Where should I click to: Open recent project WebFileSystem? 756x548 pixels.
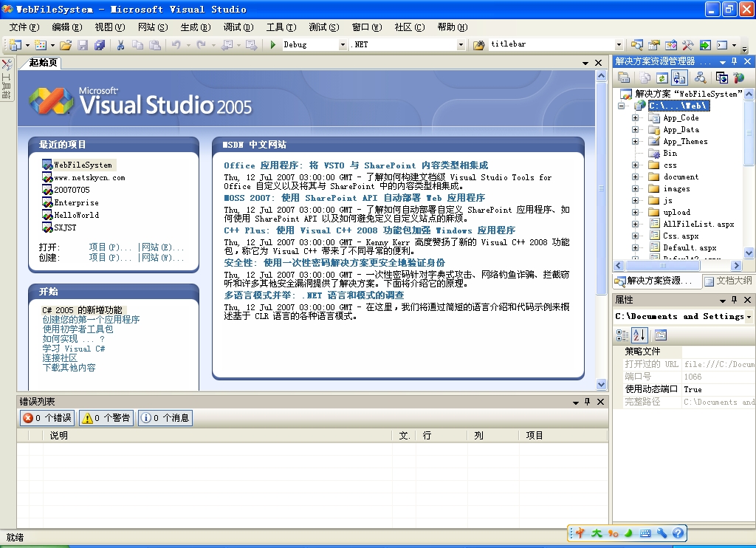point(83,165)
